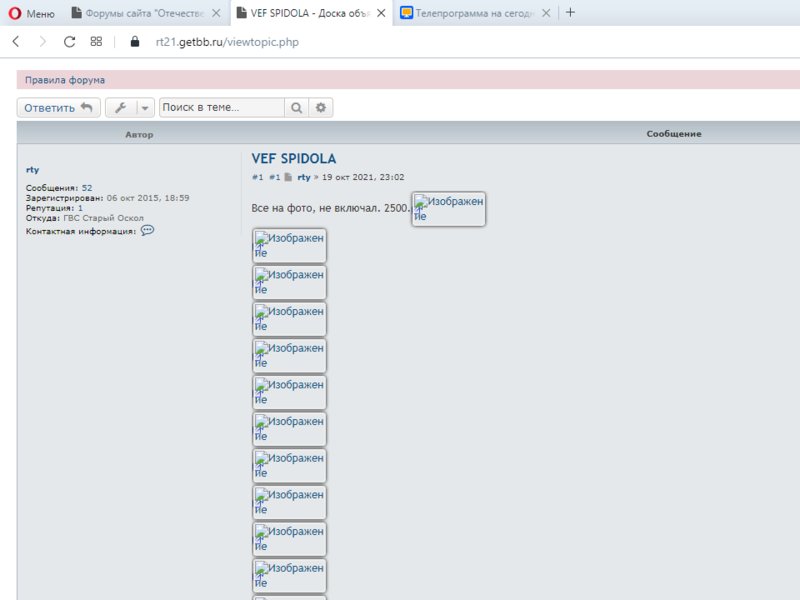
Task: Open the fourth image in the column
Action: coord(289,356)
